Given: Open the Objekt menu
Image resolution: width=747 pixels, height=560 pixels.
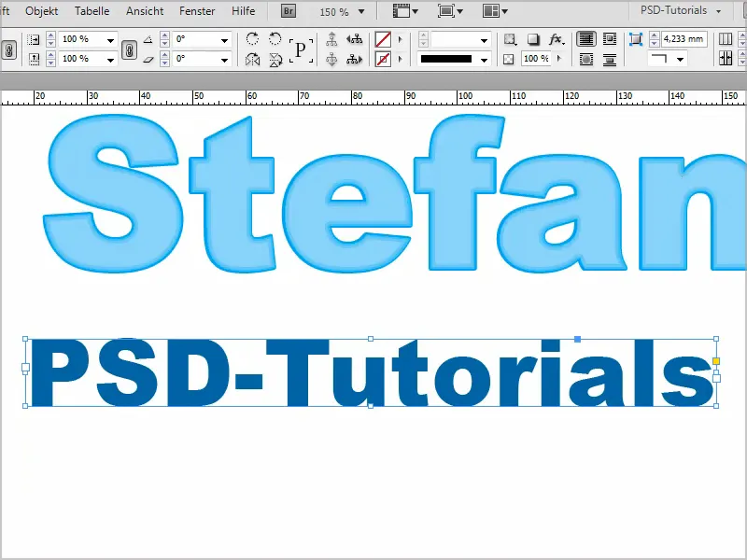Looking at the screenshot, I should pos(41,11).
